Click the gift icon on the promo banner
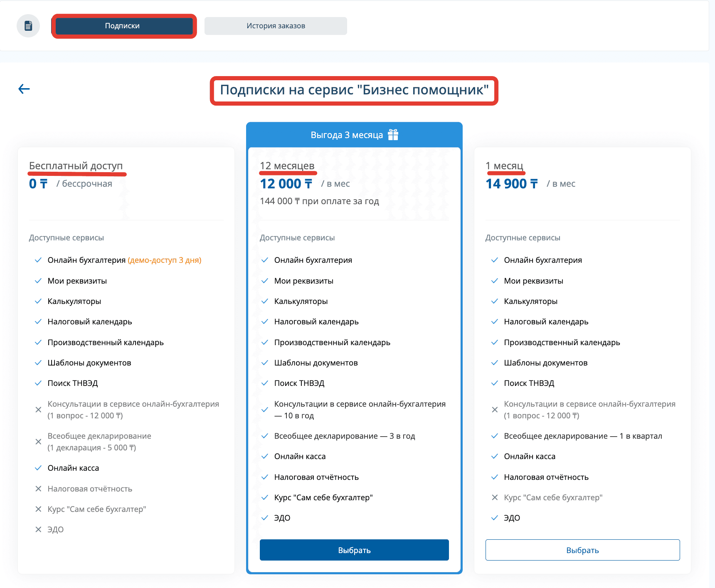Viewport: 715px width, 588px height. pyautogui.click(x=393, y=135)
